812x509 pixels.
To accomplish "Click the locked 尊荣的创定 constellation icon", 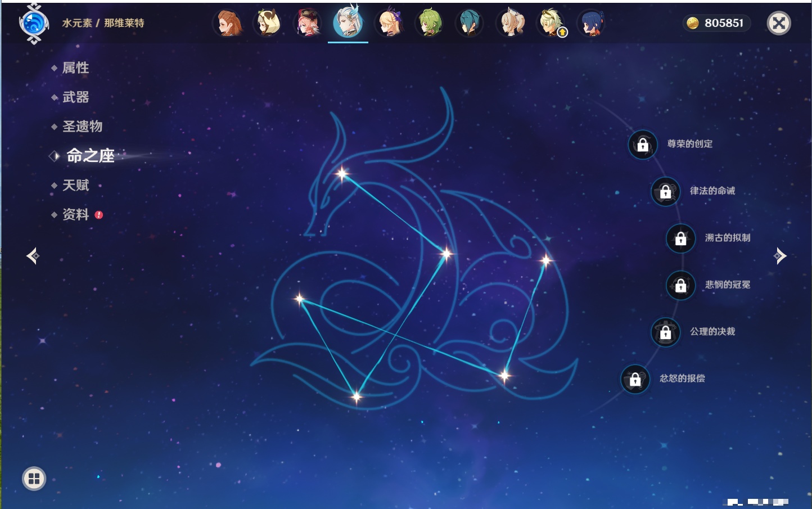I will [643, 145].
